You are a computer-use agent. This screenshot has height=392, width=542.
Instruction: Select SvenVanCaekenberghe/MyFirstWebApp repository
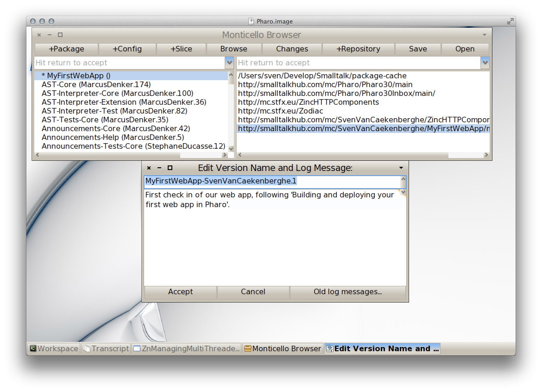pyautogui.click(x=363, y=129)
